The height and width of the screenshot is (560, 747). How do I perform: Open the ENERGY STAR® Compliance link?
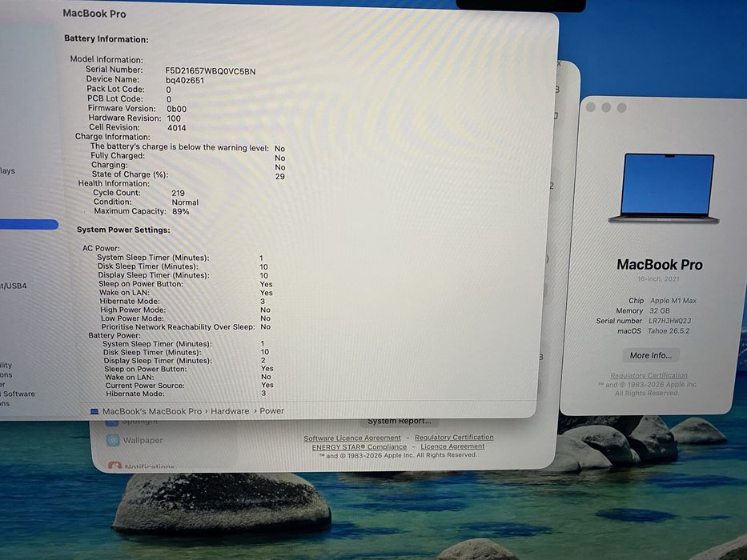click(359, 446)
